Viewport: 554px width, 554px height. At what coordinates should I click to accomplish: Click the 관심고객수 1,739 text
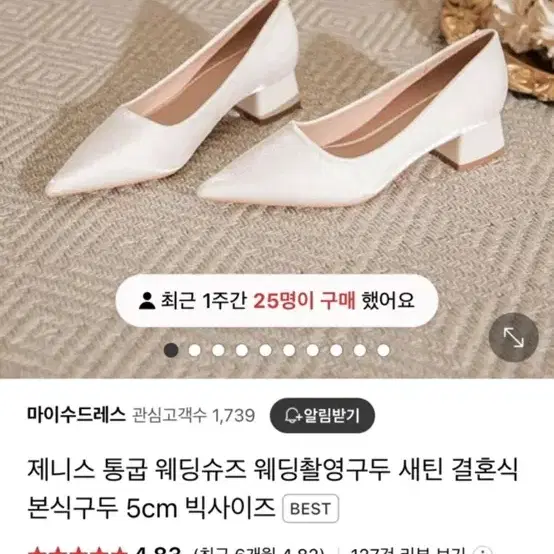pyautogui.click(x=194, y=415)
